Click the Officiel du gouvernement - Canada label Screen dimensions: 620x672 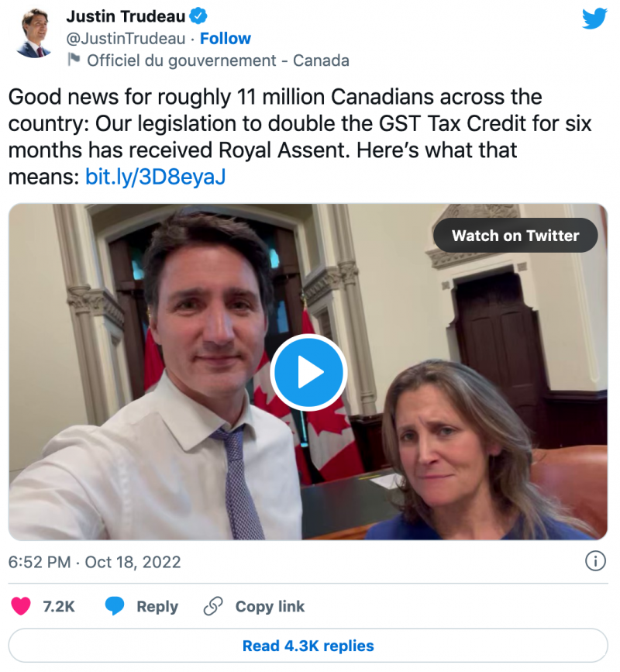point(218,60)
